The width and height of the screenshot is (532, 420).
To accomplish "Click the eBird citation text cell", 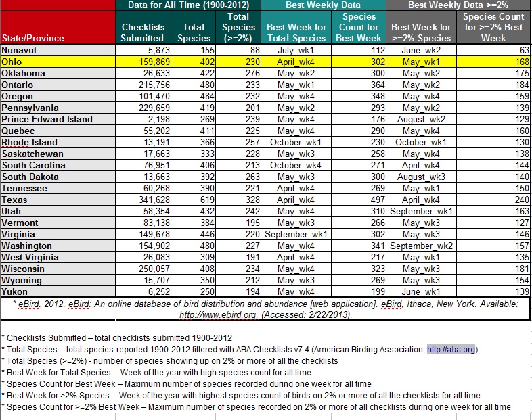I will [x=265, y=309].
